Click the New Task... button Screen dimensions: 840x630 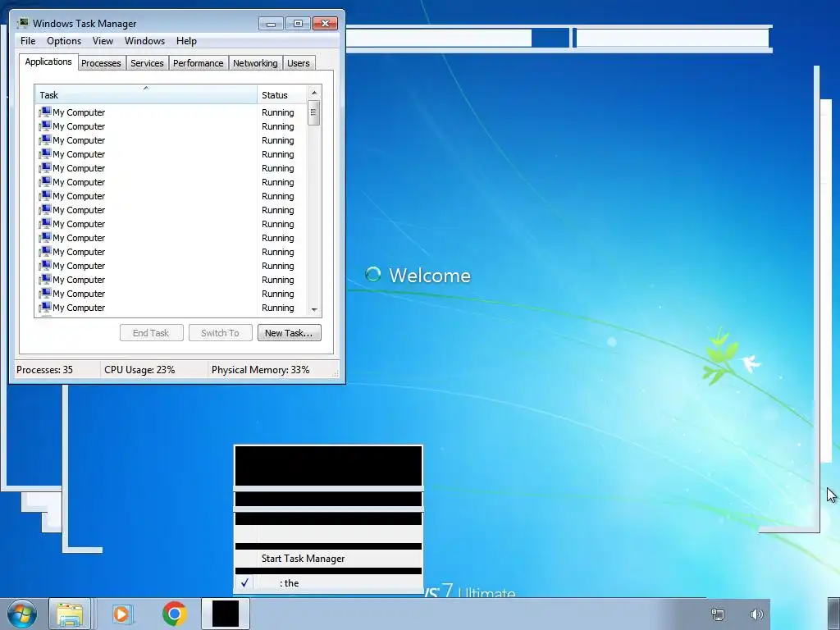[289, 333]
